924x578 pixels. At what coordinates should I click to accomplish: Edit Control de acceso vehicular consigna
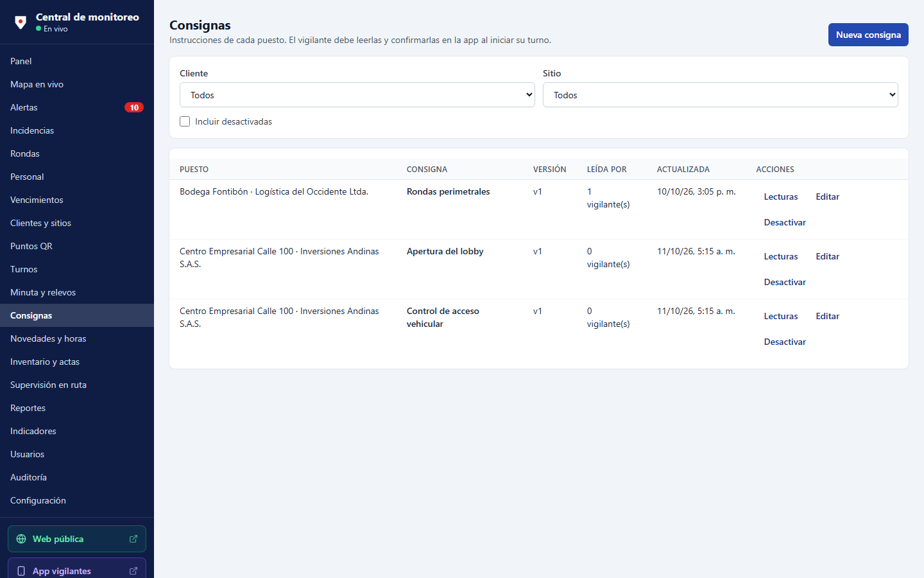(x=828, y=316)
